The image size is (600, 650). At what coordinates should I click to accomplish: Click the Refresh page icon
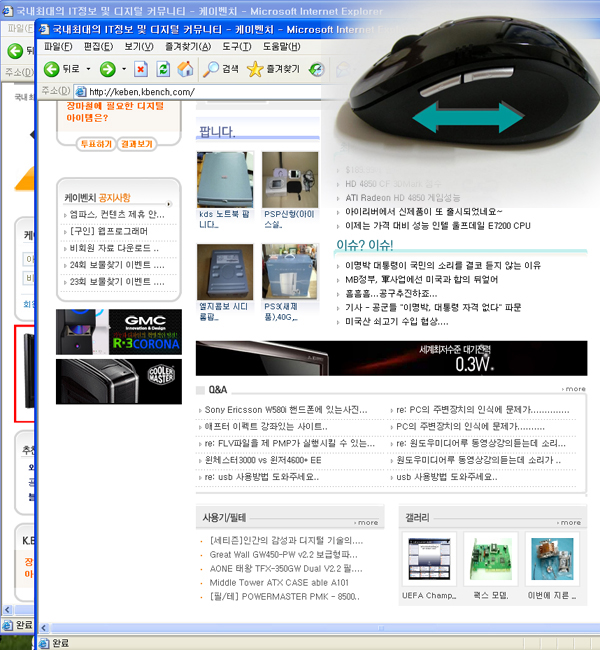coord(163,69)
